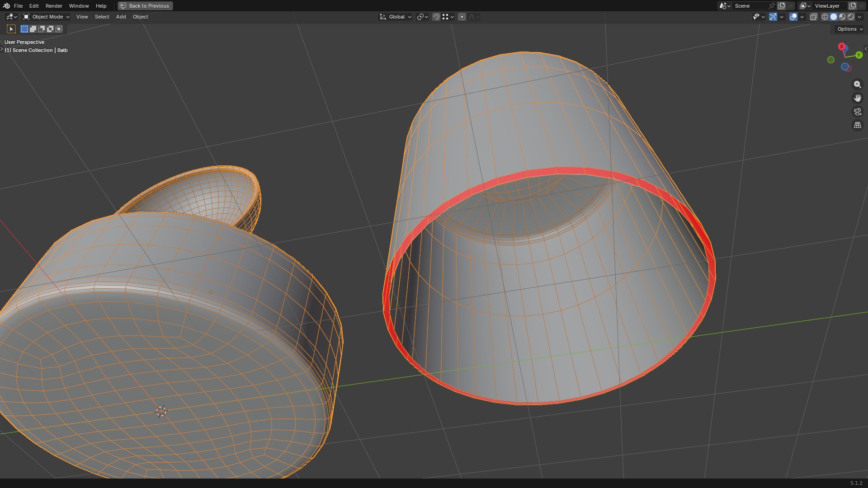Toggle proportional editing
The image size is (868, 488).
[x=462, y=17]
